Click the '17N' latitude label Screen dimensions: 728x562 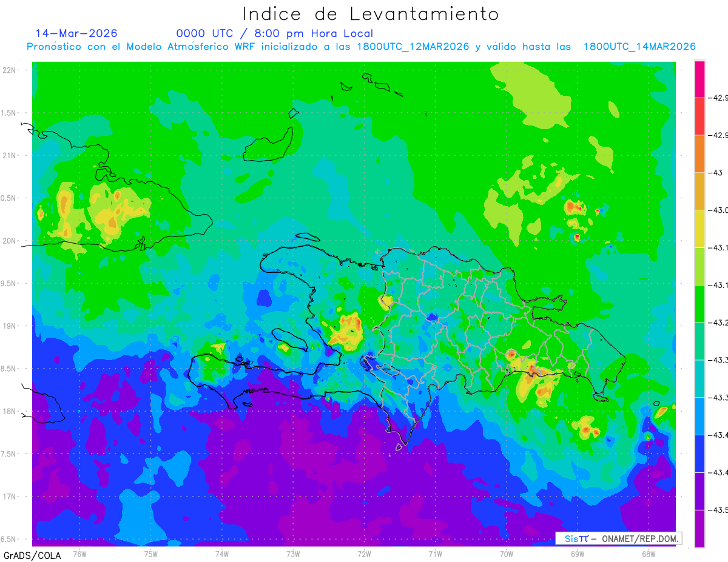click(10, 497)
